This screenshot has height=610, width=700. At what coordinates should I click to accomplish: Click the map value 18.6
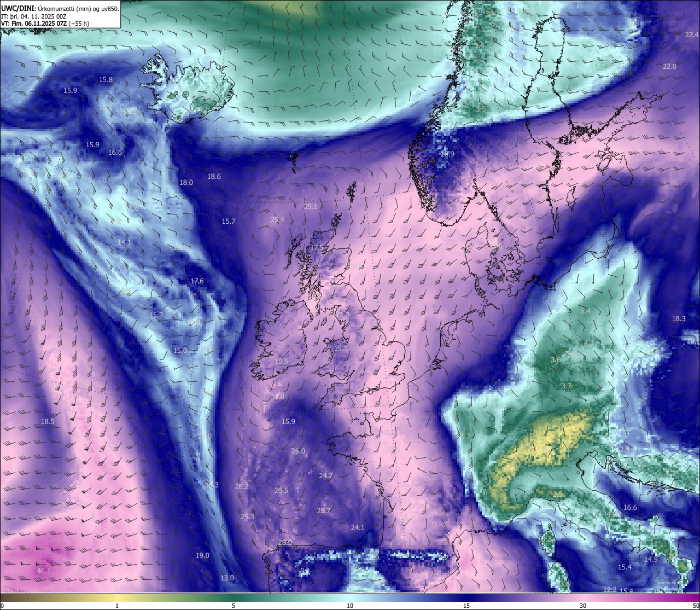(x=214, y=177)
